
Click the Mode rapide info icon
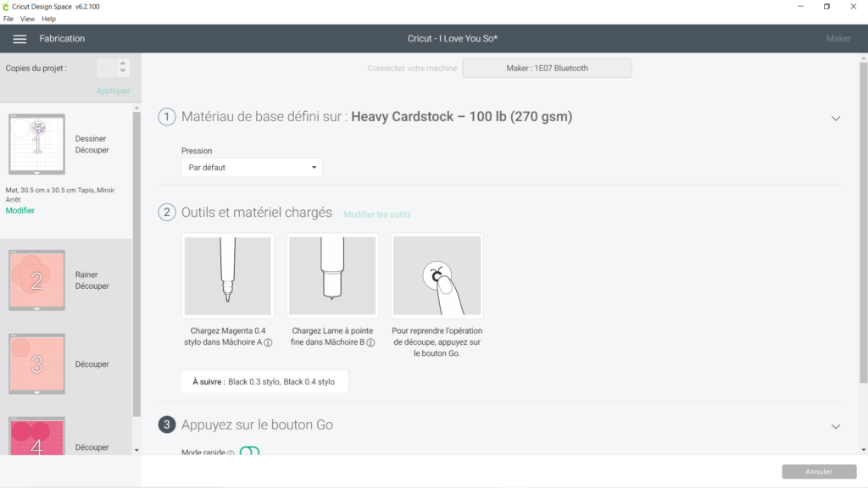(231, 452)
